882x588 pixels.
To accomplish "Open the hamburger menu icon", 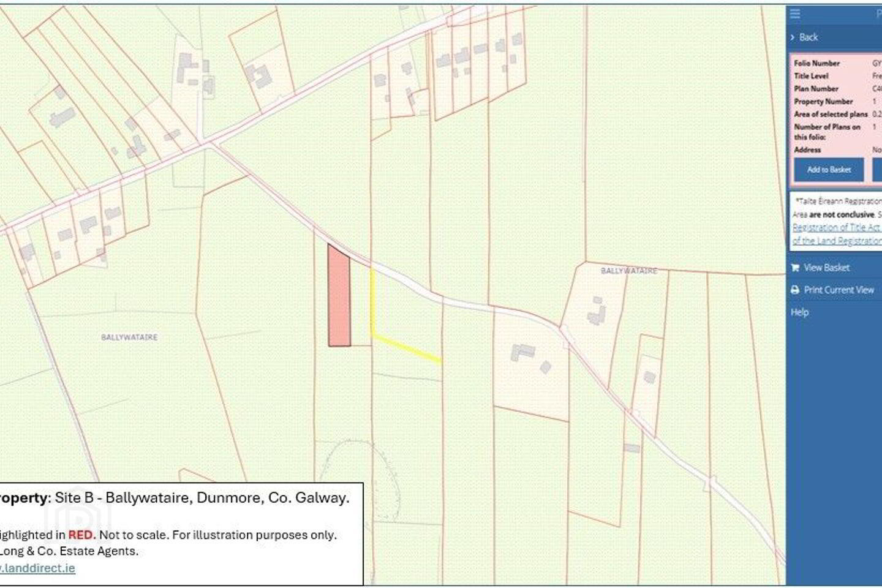I will (x=795, y=13).
